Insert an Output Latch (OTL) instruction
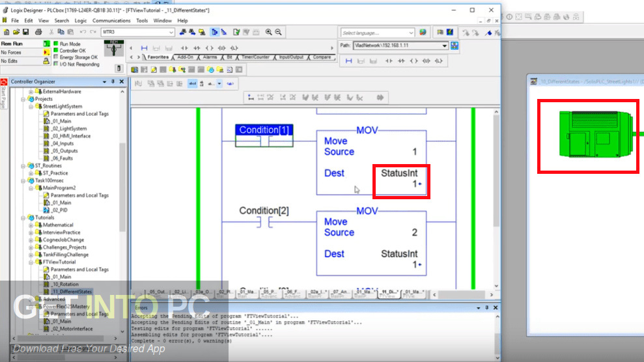The image size is (644, 362). pos(234,48)
